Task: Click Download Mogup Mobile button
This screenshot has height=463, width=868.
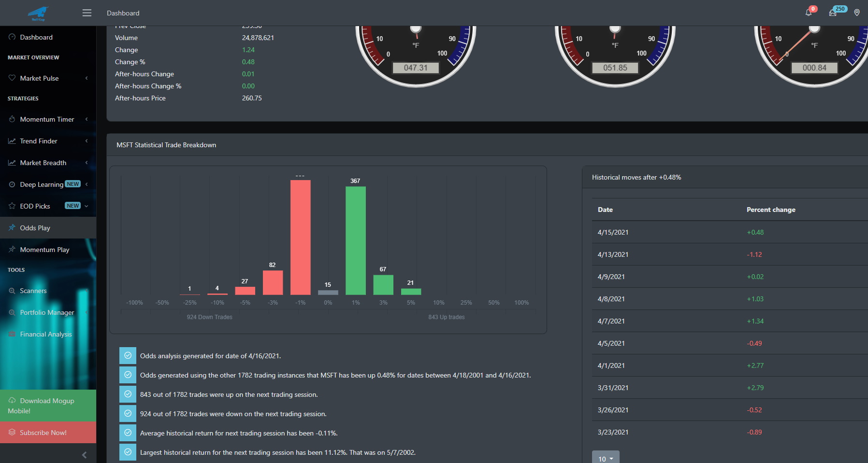Action: click(x=48, y=406)
